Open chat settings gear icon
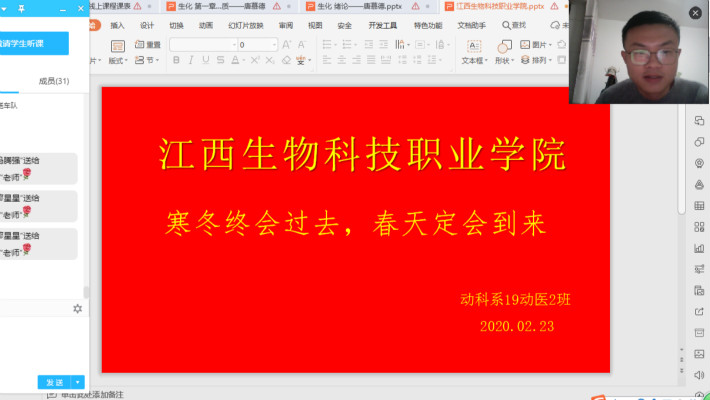This screenshot has height=400, width=710. [77, 309]
